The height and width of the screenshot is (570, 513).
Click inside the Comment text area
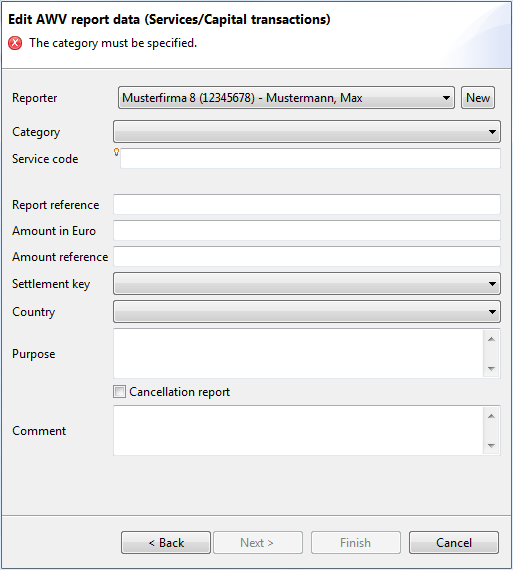click(x=298, y=430)
